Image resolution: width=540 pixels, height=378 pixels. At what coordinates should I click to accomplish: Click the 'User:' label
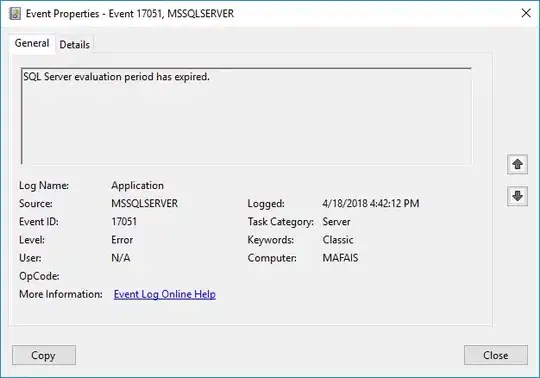tap(30, 258)
